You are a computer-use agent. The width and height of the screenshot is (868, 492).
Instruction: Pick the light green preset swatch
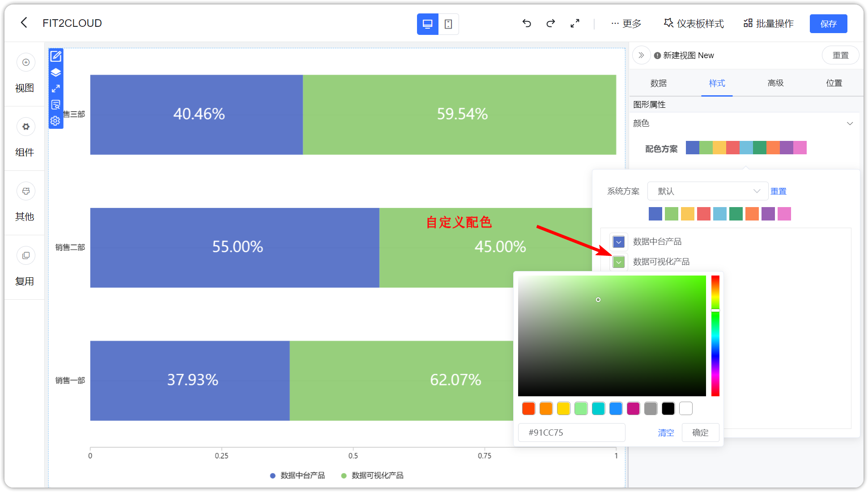tap(581, 408)
